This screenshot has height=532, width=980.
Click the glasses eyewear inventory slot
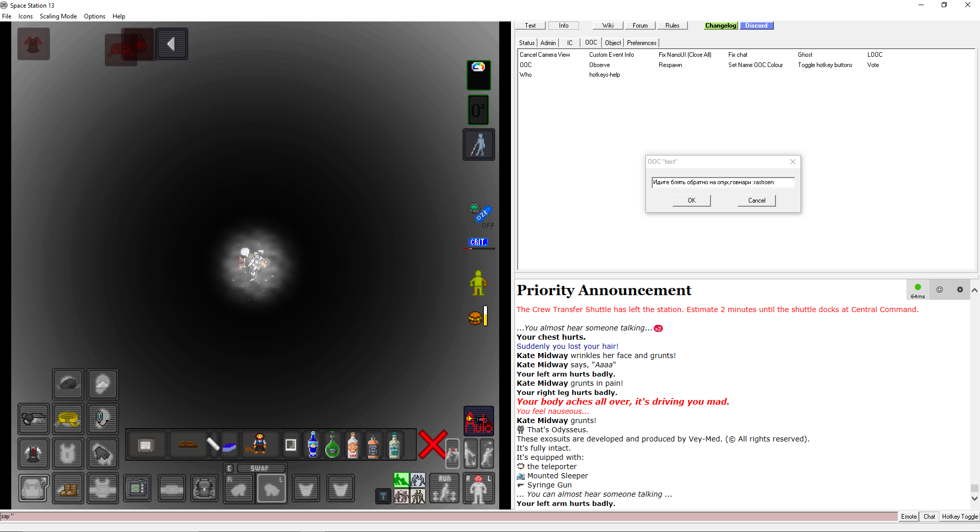(x=34, y=419)
